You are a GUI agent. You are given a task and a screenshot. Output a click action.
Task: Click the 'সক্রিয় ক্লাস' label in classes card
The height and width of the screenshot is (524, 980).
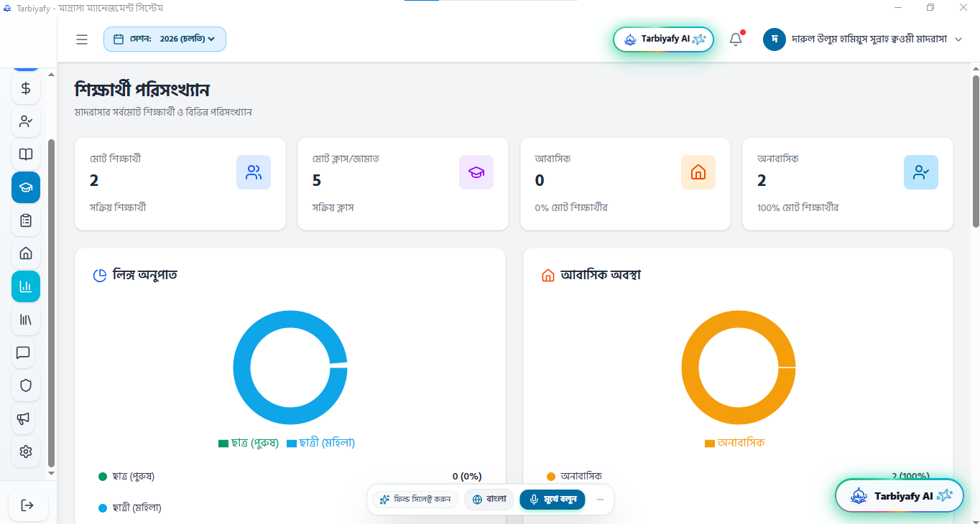[333, 208]
